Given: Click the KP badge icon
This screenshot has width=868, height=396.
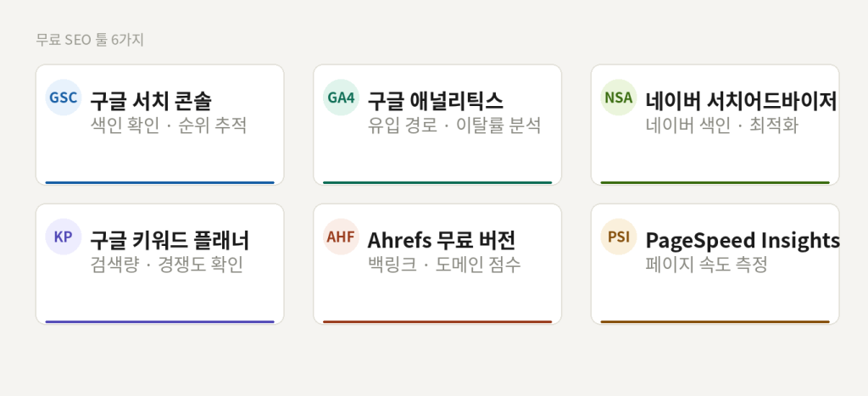Looking at the screenshot, I should click(x=63, y=237).
